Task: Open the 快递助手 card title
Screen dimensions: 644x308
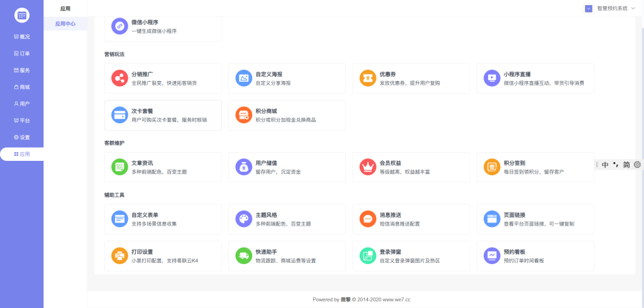Action: pyautogui.click(x=266, y=252)
